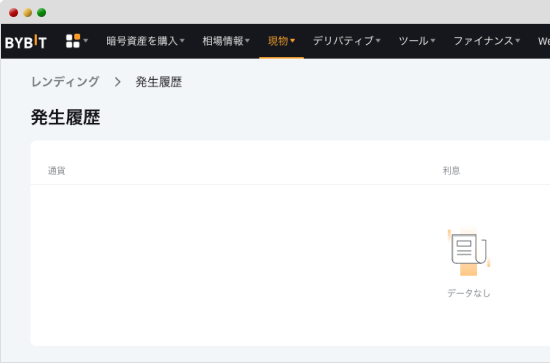This screenshot has width=550, height=363.
Task: Expand the grid menu dropdown arrow
Action: 86,41
